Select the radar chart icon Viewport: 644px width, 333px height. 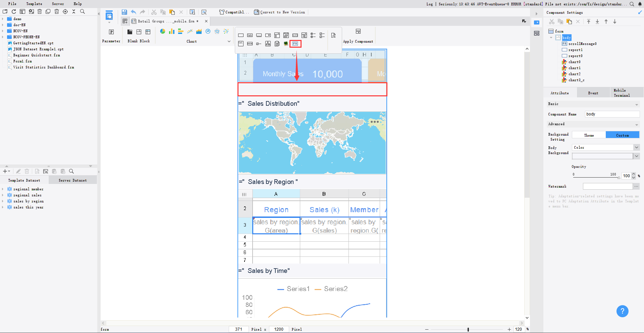217,31
